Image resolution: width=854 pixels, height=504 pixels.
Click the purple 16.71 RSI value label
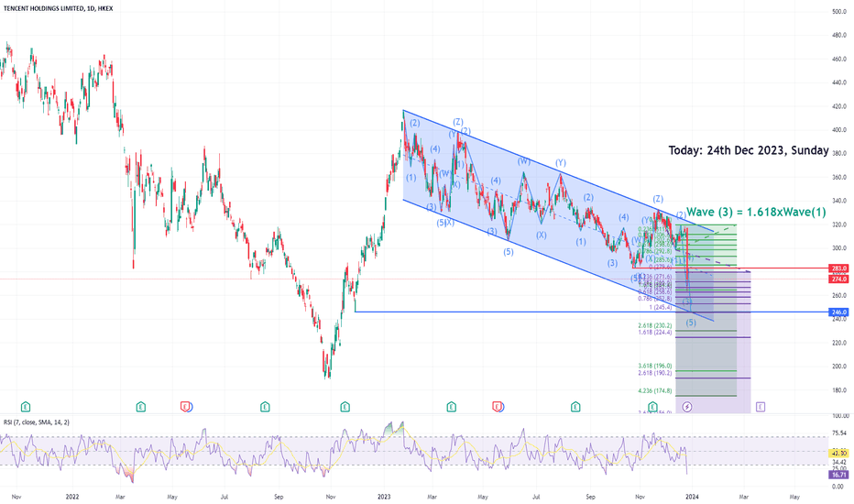click(x=838, y=475)
